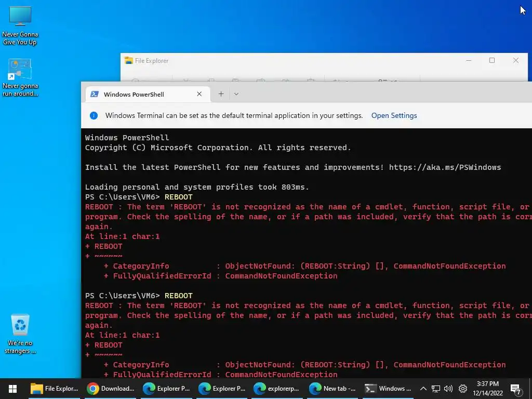Image resolution: width=532 pixels, height=399 pixels.
Task: Click the first 'PS C:\Users\VM6> REBOOT' prompt line
Action: (139, 197)
